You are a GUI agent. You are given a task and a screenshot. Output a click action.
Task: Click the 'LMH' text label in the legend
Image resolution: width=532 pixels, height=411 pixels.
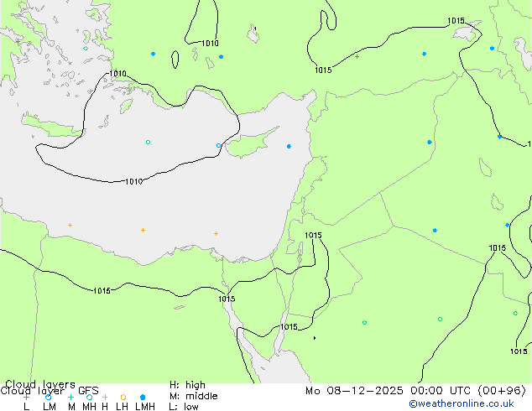[x=145, y=406]
